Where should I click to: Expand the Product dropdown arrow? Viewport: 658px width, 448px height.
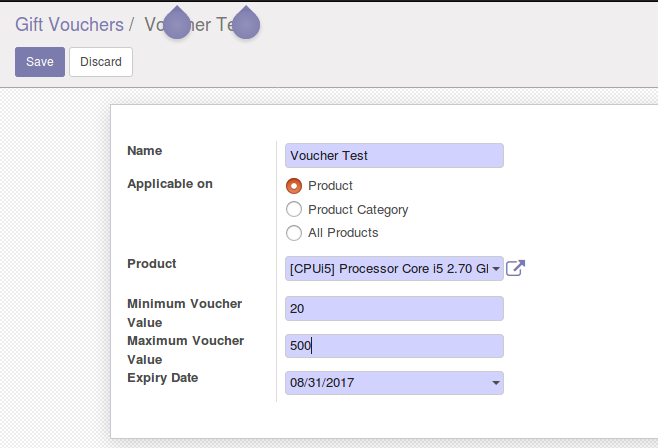pos(496,268)
